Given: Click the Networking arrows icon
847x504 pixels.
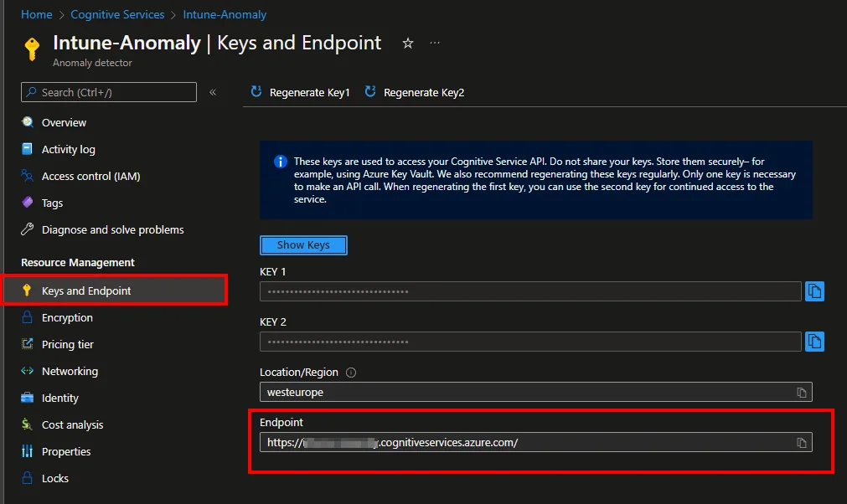Looking at the screenshot, I should [27, 371].
